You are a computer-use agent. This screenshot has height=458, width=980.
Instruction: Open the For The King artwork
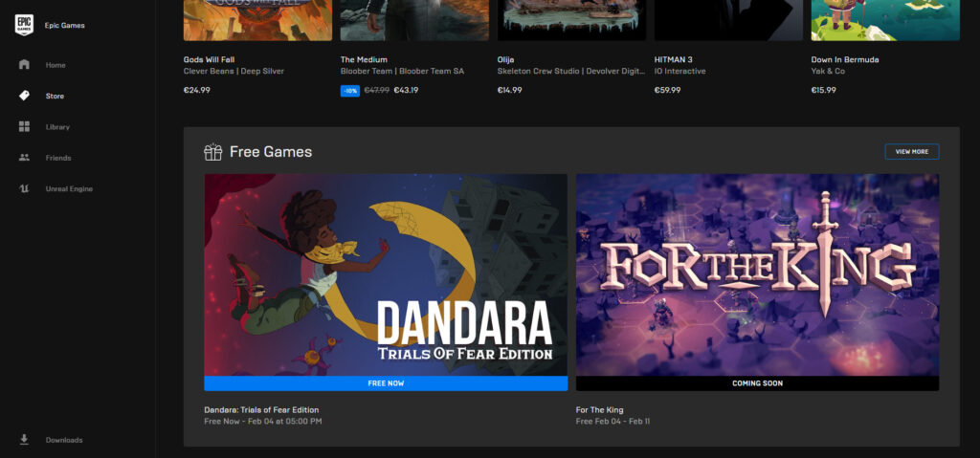(x=758, y=275)
